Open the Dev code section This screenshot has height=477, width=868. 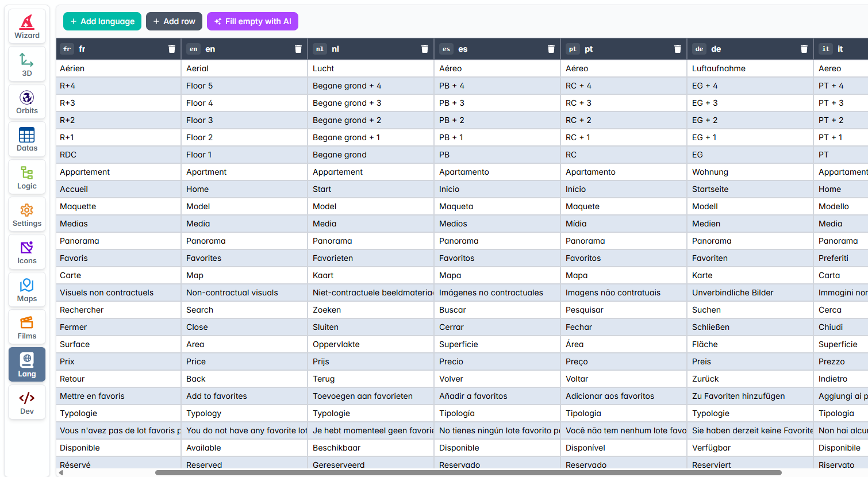pos(27,402)
